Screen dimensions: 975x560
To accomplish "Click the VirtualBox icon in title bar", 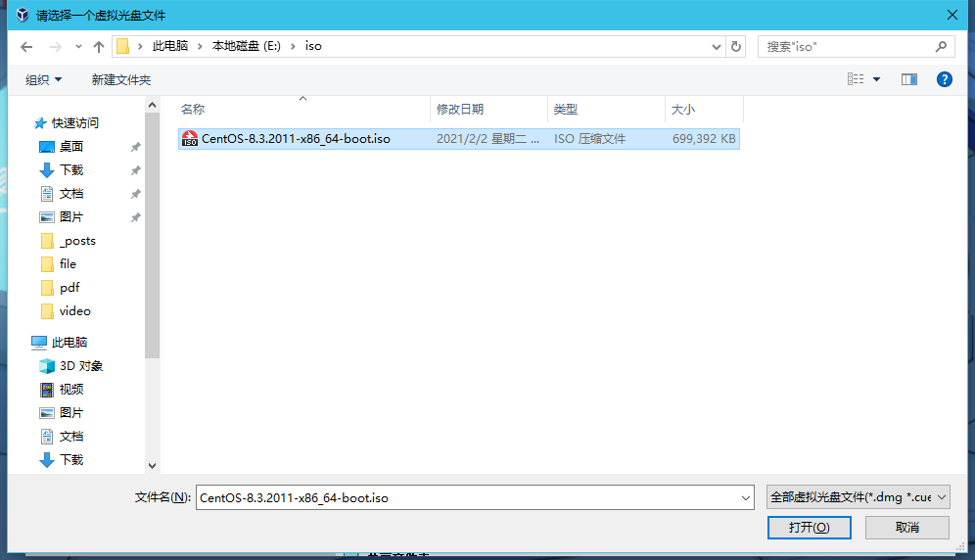I will tap(23, 15).
